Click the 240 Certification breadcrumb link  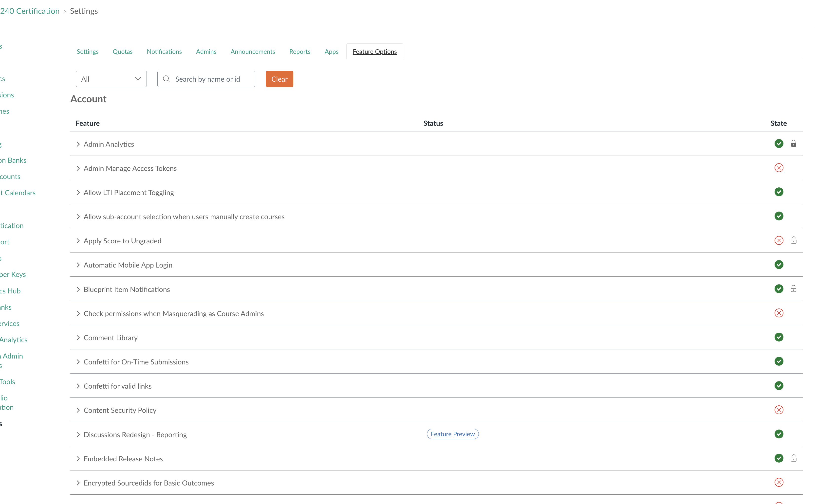(30, 11)
